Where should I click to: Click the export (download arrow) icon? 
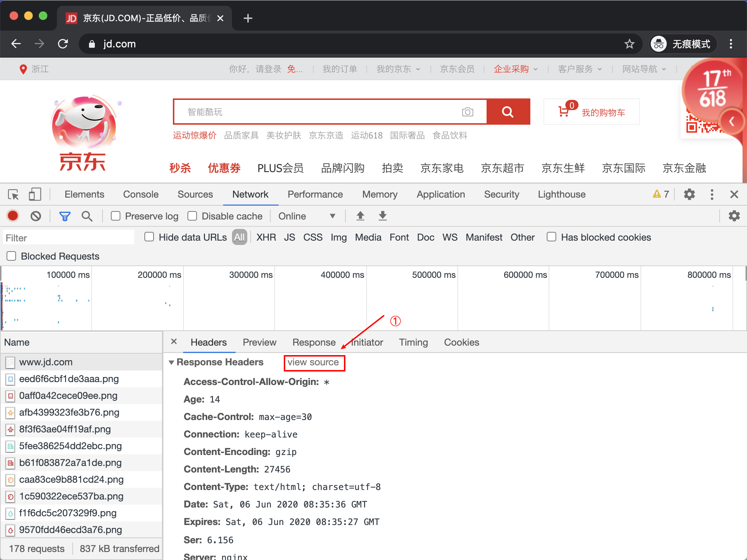coord(382,216)
